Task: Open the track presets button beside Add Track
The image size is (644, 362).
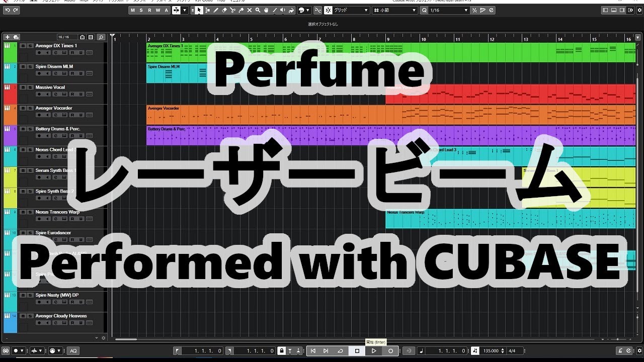Action: click(16, 37)
